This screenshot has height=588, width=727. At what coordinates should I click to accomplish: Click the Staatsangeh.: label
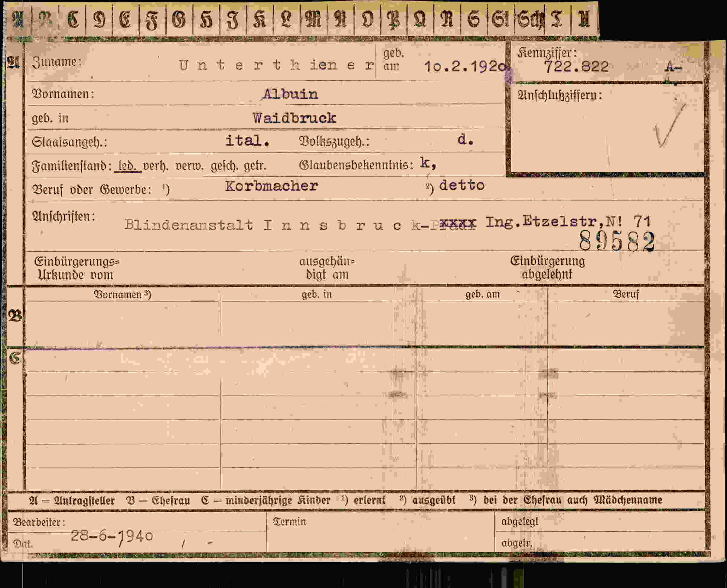pos(70,142)
